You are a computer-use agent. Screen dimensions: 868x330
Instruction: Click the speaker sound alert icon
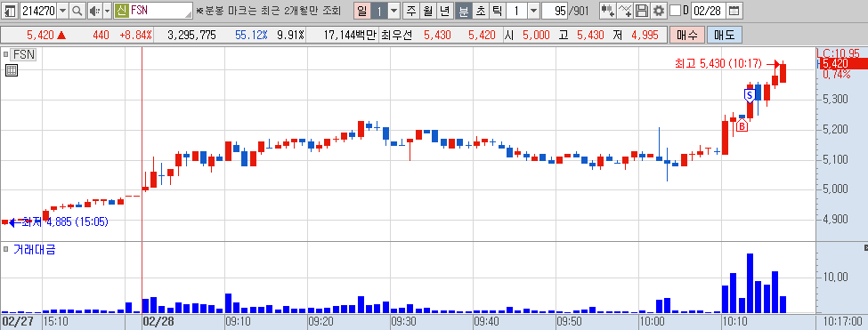94,11
